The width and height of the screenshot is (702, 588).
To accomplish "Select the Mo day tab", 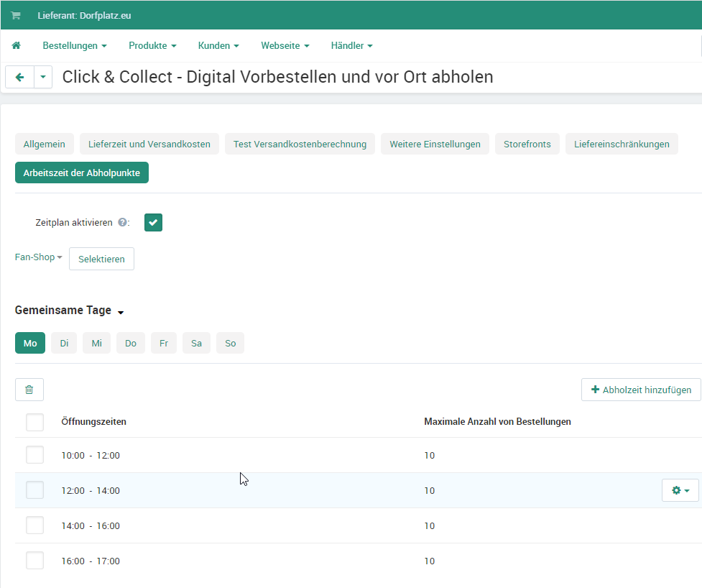I will click(30, 343).
